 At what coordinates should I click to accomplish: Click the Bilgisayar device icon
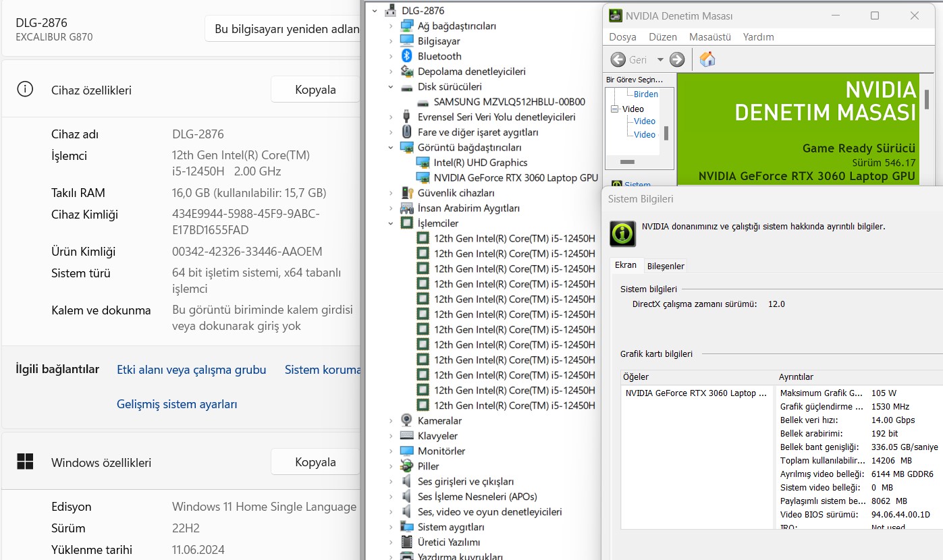[x=406, y=41]
